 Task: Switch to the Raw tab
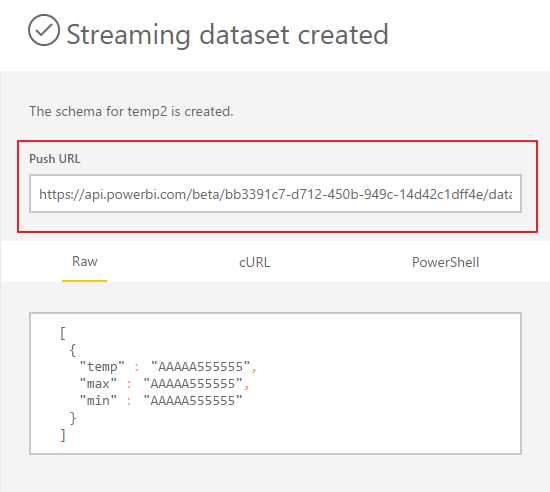(85, 262)
